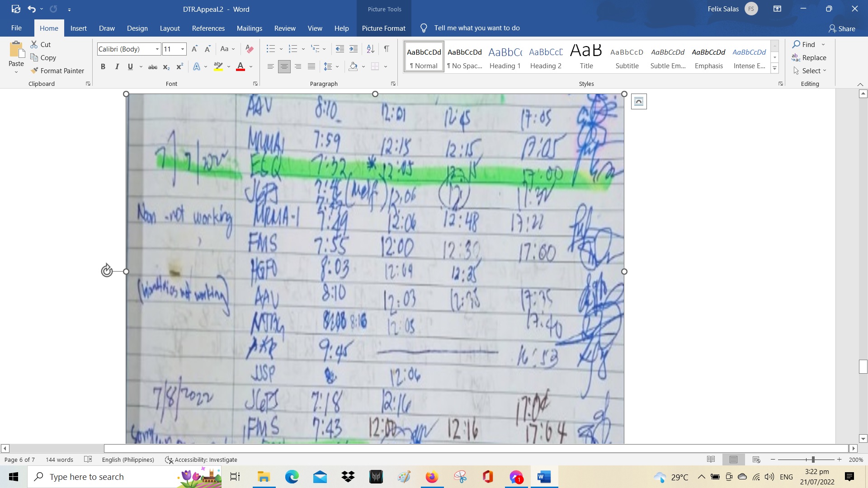Screen dimensions: 868x488
Task: Click the Share button
Action: 842,28
